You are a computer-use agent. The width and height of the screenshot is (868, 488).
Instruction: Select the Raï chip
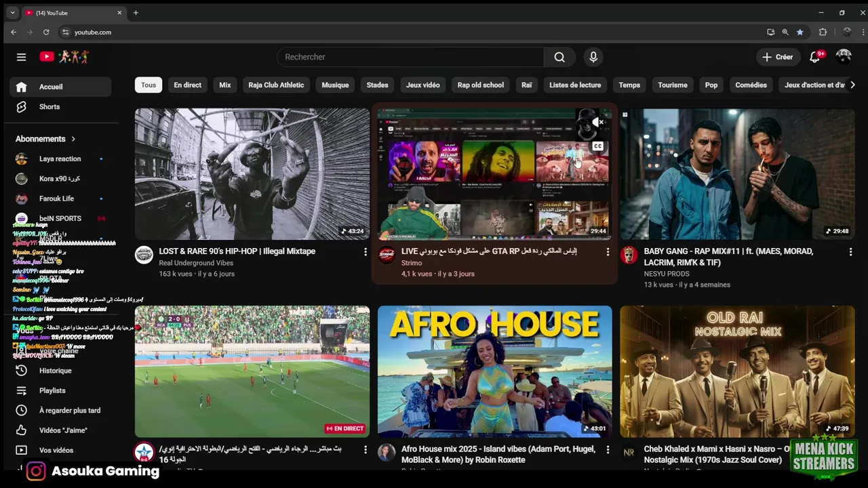(527, 85)
